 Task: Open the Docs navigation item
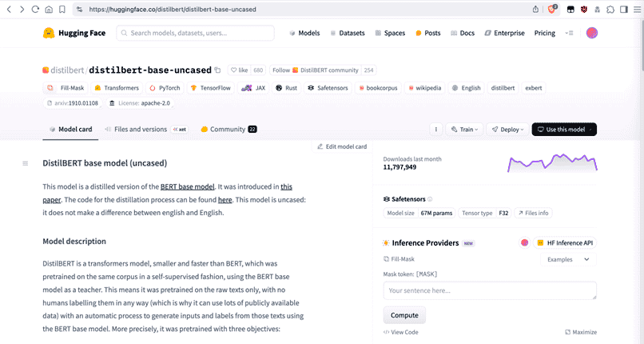(463, 33)
